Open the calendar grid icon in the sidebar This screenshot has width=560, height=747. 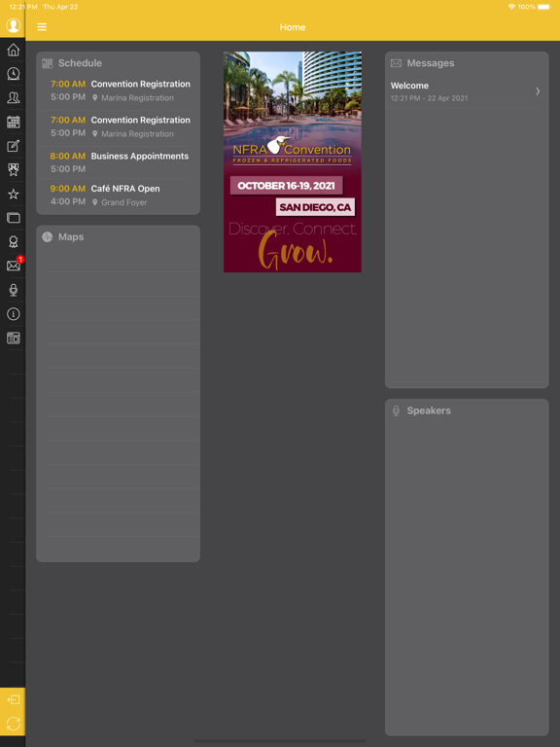click(x=14, y=122)
